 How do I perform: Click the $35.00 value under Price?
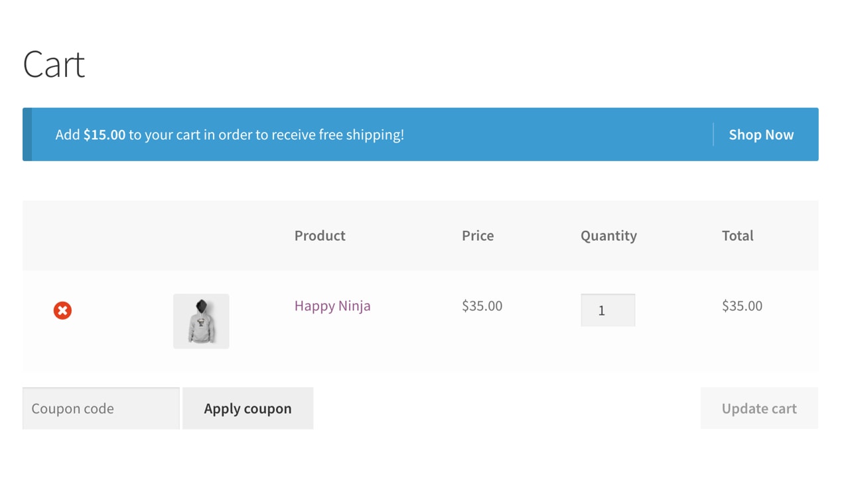coord(482,306)
